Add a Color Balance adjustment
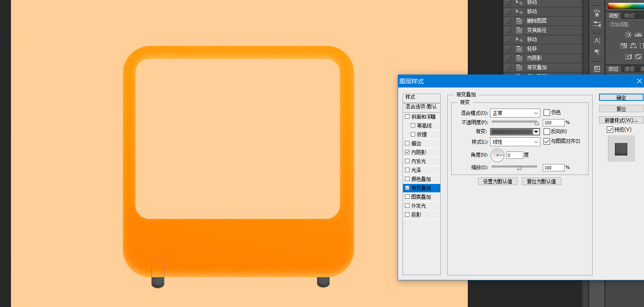The width and height of the screenshot is (644, 307). (x=633, y=46)
